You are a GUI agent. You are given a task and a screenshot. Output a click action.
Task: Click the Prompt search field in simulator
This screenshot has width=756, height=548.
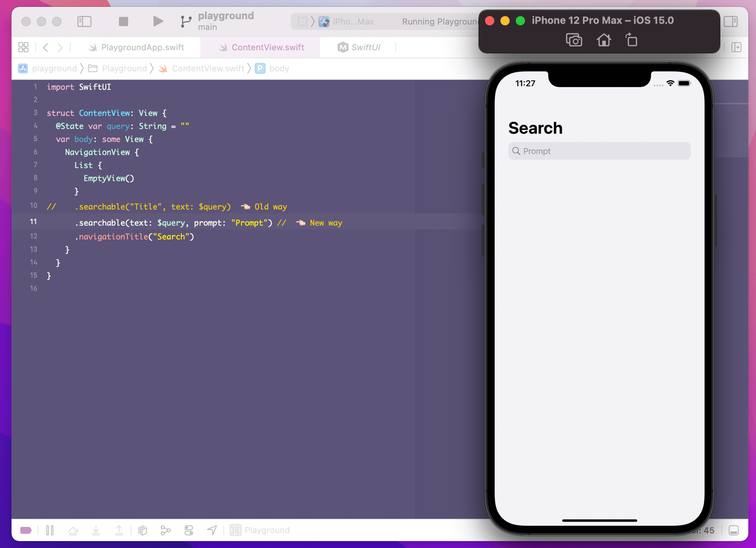(x=599, y=151)
